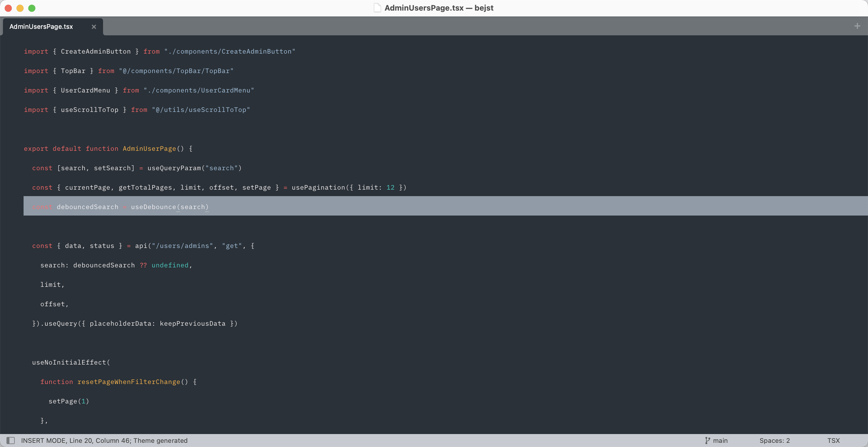Click the string "./components/CreateAdminButton"

[229, 52]
